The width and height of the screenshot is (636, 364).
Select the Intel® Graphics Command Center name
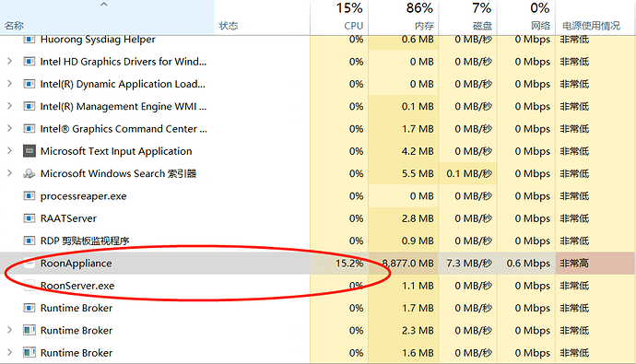pyautogui.click(x=124, y=129)
